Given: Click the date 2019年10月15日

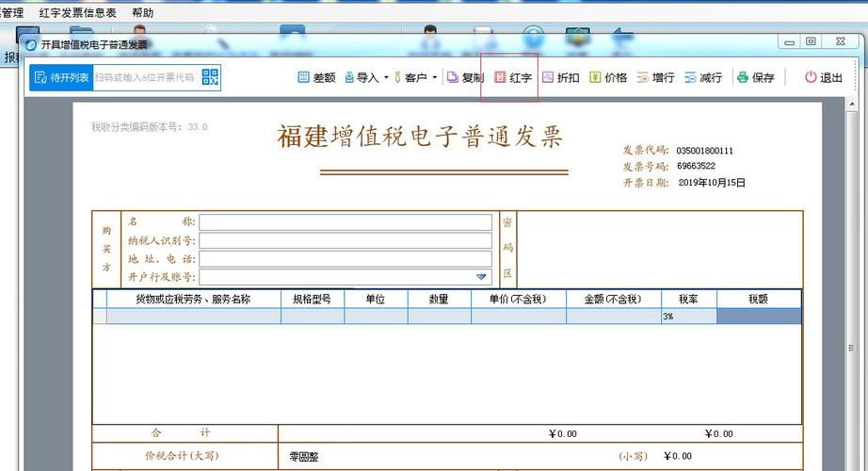Looking at the screenshot, I should pyautogui.click(x=712, y=183).
